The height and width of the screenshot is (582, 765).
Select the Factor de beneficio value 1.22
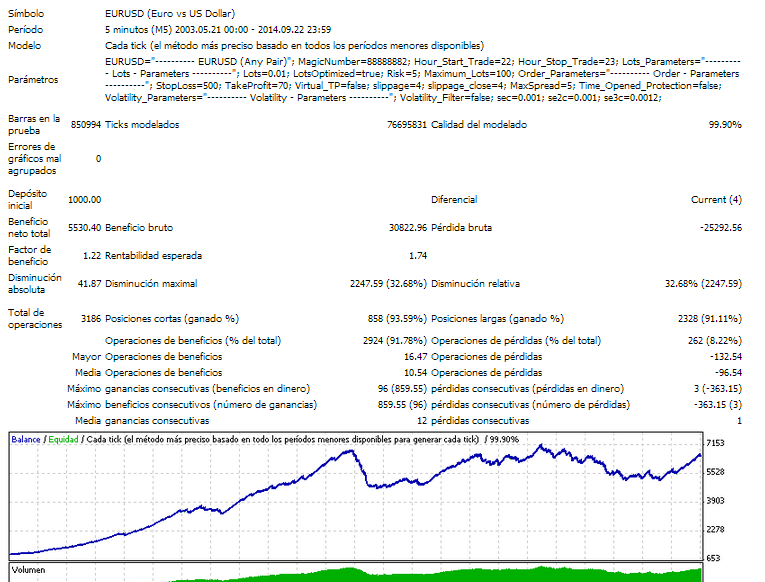coord(91,256)
